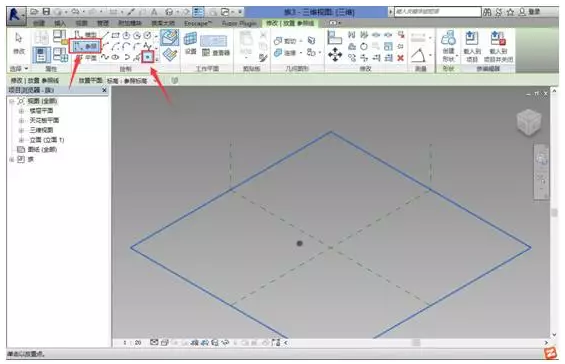This screenshot has height=364, width=565.
Task: Click the vertical scrollbar down arrow
Action: coord(554,335)
